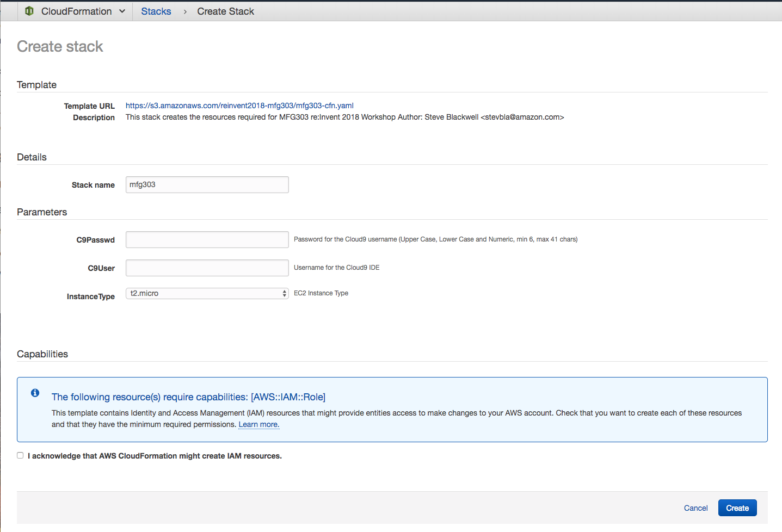782x532 pixels.
Task: Click the C9Passwd label
Action: pyautogui.click(x=95, y=240)
